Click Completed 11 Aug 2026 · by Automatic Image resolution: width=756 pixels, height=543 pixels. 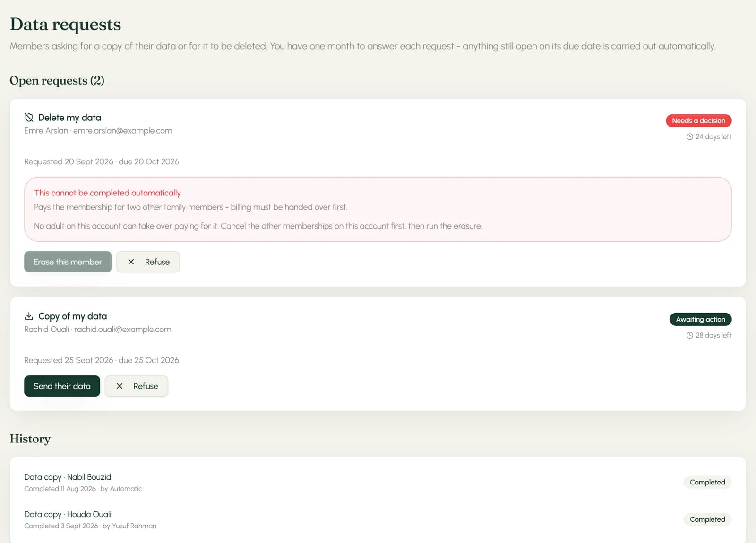point(83,489)
